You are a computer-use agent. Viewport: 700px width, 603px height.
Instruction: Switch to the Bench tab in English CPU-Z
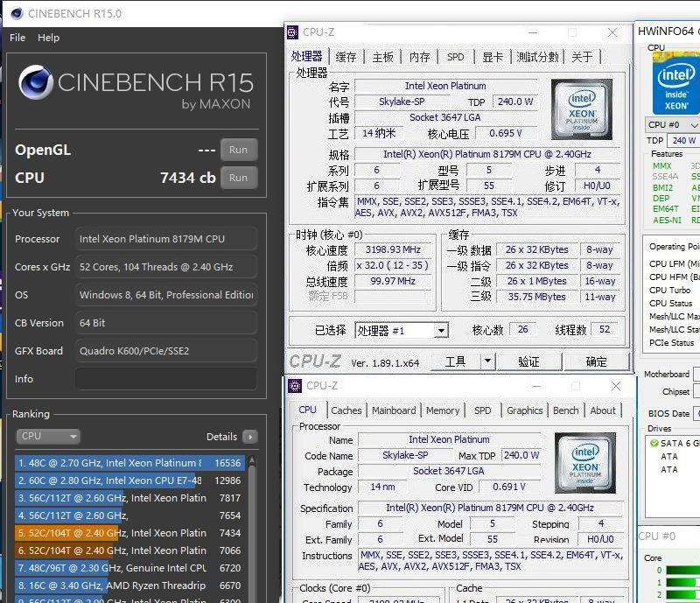coord(565,410)
